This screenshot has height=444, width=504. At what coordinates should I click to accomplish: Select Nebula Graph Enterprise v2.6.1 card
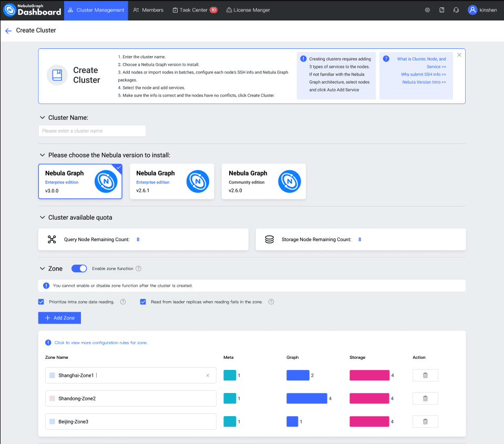click(x=172, y=181)
